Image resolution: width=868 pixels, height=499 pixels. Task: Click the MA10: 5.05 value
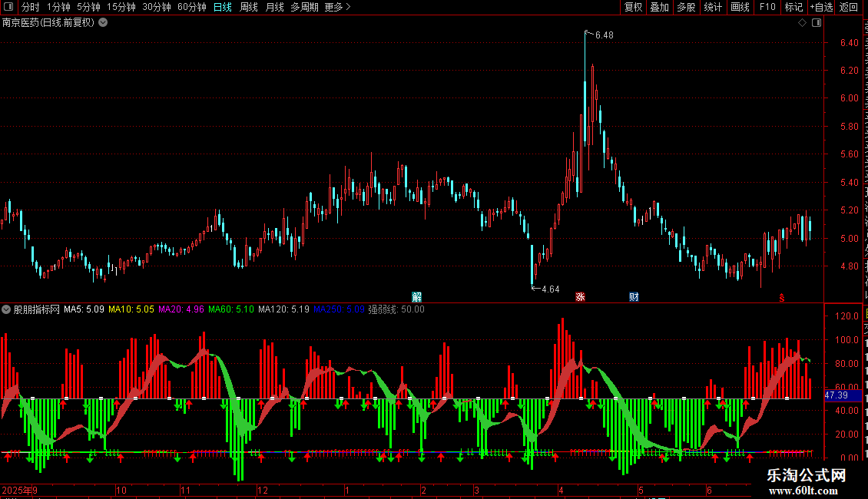point(131,309)
